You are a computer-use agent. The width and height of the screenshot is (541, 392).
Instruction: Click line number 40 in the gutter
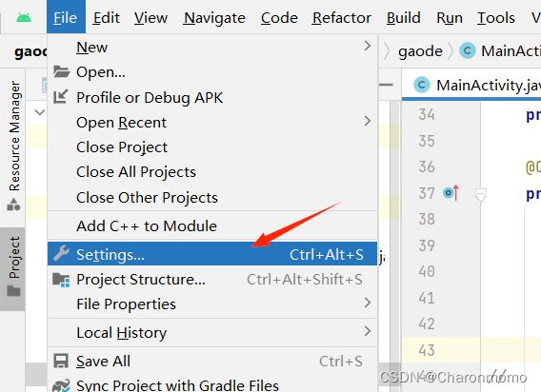(x=427, y=272)
